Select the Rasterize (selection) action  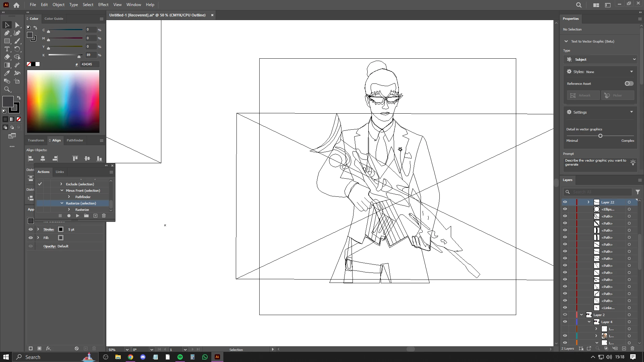(x=81, y=203)
